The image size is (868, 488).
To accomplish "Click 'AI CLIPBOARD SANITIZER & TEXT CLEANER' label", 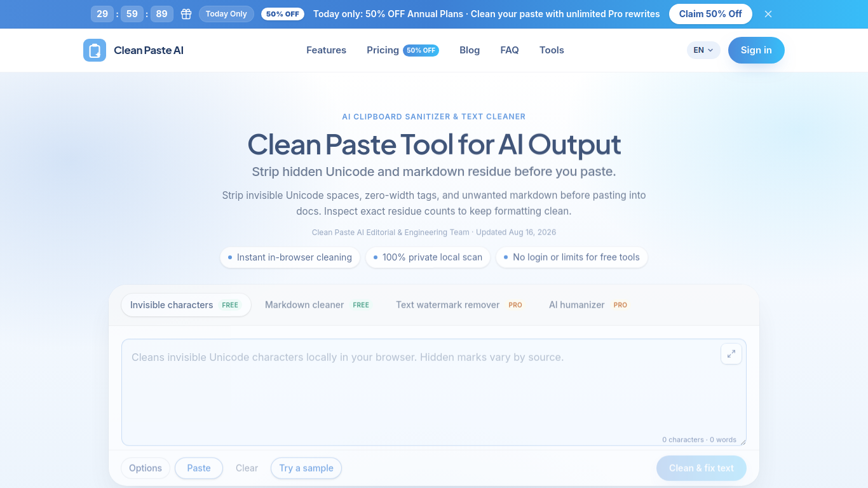I will (434, 117).
